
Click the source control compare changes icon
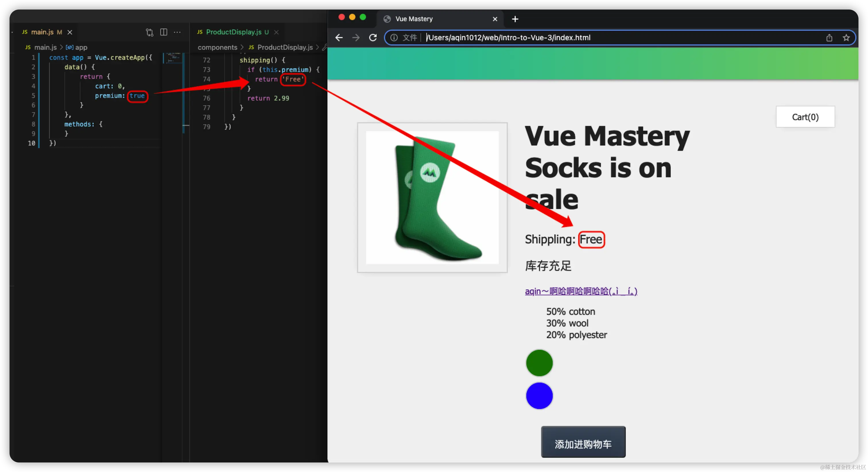(149, 32)
